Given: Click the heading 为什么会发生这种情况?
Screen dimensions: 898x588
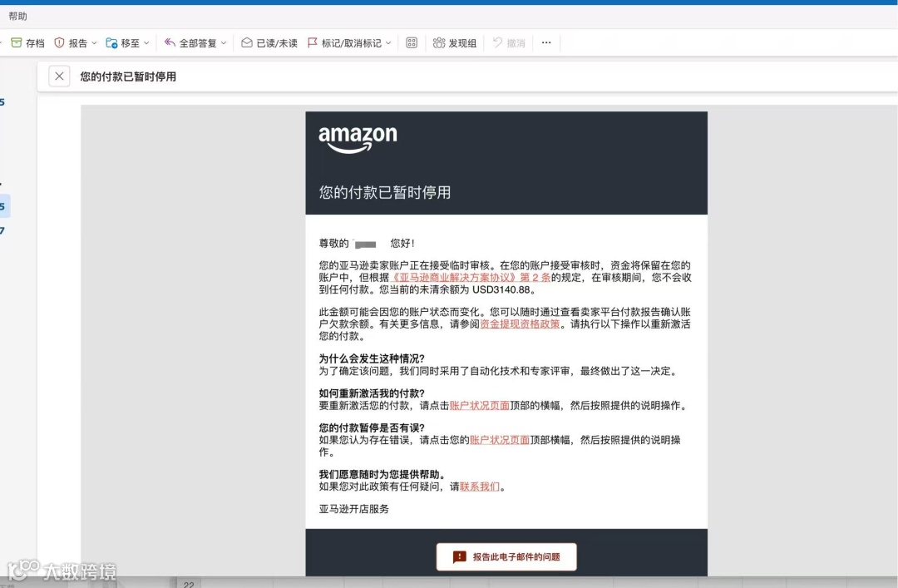Looking at the screenshot, I should point(372,358).
